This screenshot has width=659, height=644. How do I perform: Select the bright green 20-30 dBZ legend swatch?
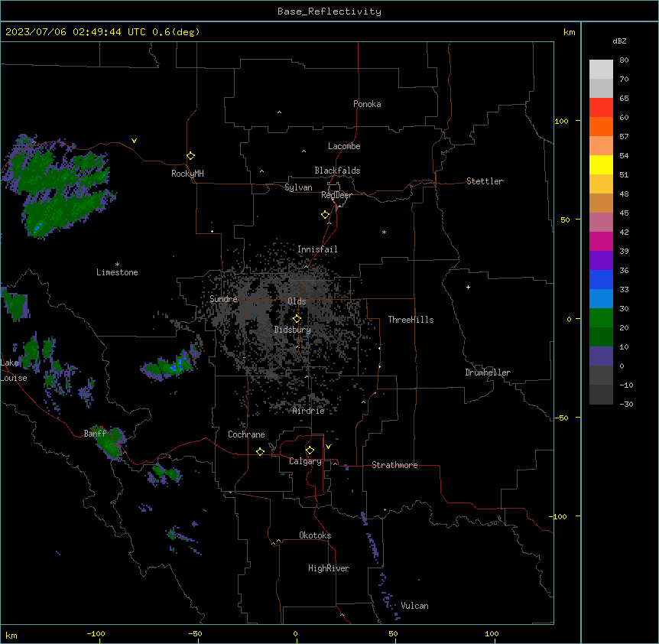pyautogui.click(x=601, y=318)
